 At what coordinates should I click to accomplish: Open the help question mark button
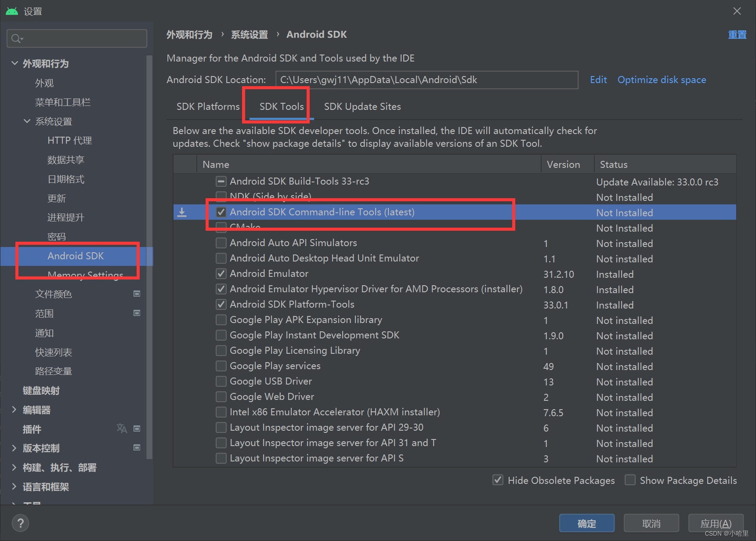[x=20, y=523]
